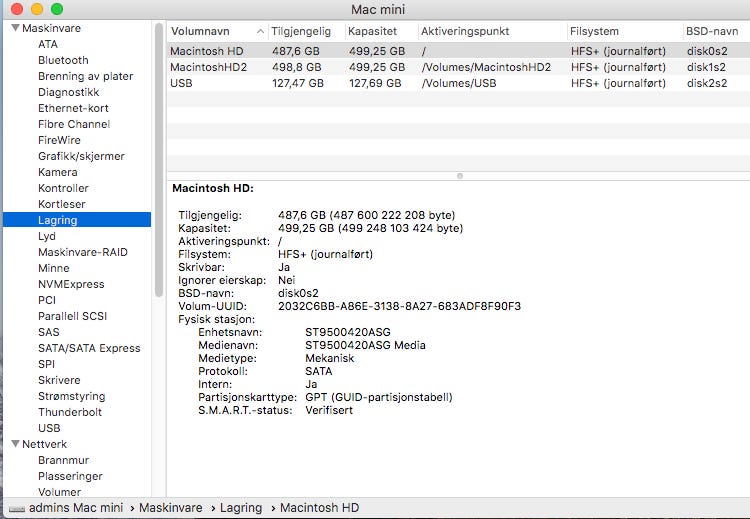Select Plasseringer under Nettverk
The height and width of the screenshot is (519, 750).
pos(70,476)
